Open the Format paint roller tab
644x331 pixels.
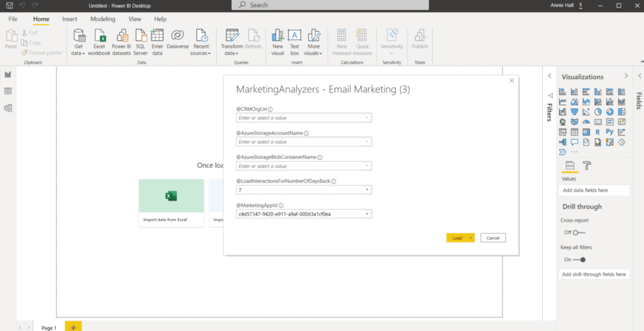pyautogui.click(x=587, y=165)
